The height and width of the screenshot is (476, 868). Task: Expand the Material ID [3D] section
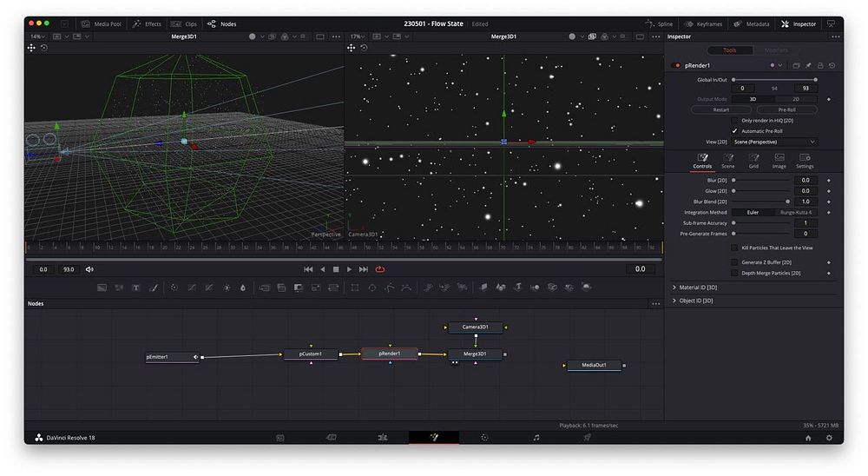pos(674,288)
